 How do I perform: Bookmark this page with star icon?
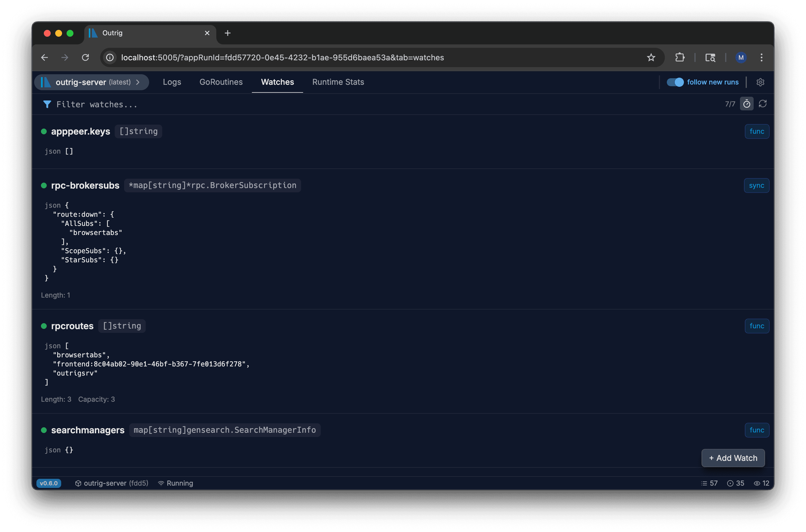click(651, 57)
